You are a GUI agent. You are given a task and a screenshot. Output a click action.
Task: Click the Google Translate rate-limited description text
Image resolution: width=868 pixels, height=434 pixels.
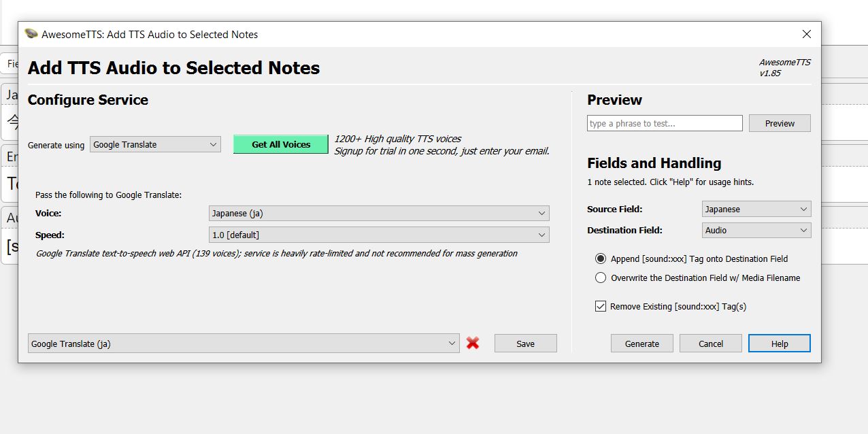click(x=276, y=253)
